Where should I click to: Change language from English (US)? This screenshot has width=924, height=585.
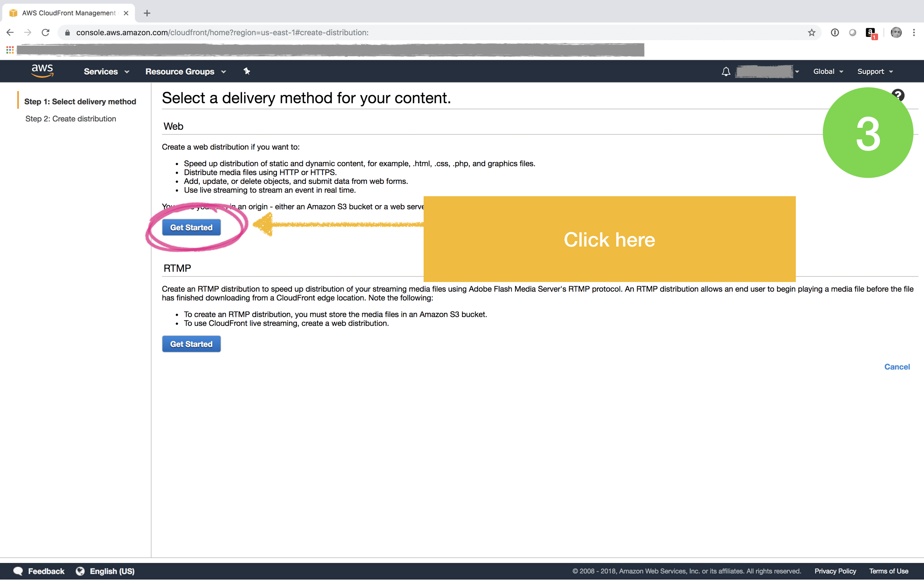point(112,571)
